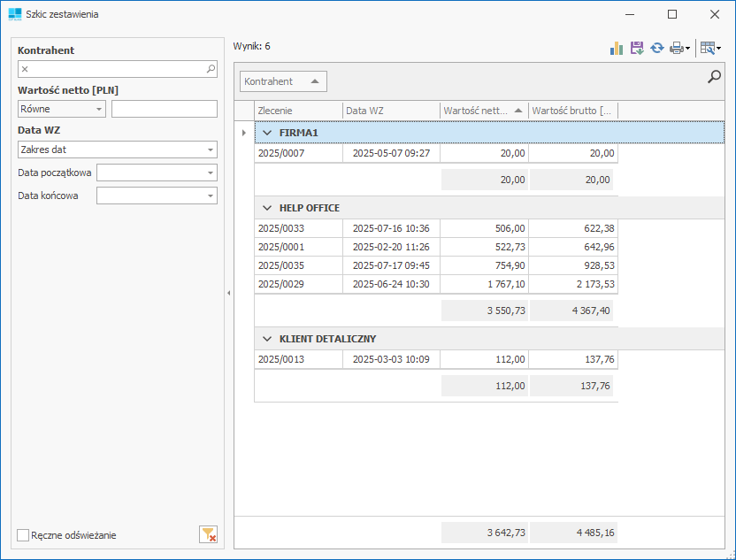736x560 pixels.
Task: Open the bar chart view icon
Action: point(617,48)
